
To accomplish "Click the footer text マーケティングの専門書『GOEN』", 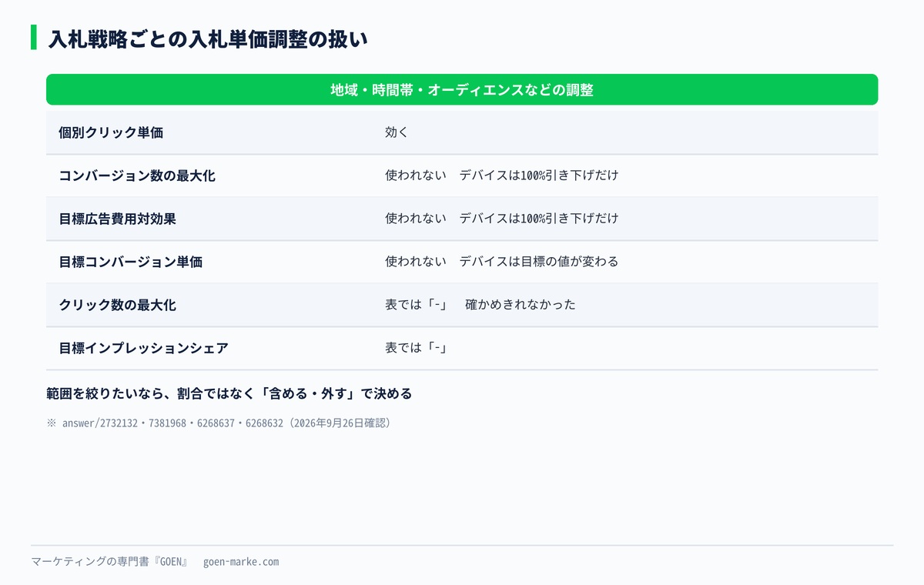I will [x=110, y=562].
